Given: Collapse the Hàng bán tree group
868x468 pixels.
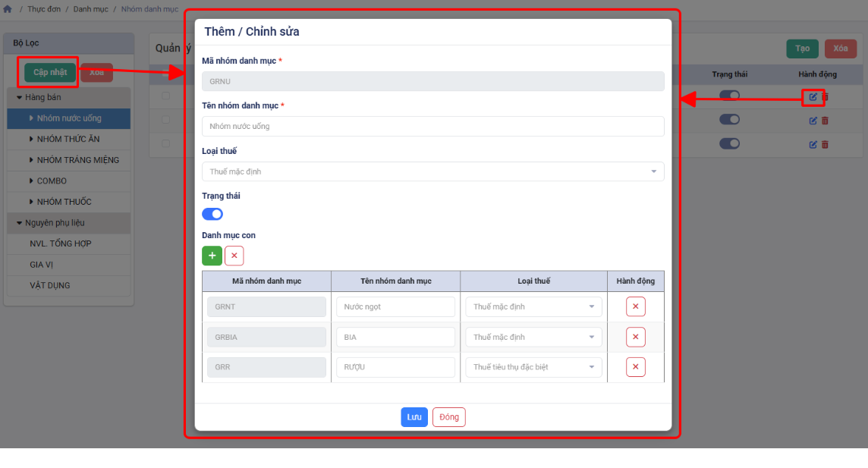Looking at the screenshot, I should [20, 97].
